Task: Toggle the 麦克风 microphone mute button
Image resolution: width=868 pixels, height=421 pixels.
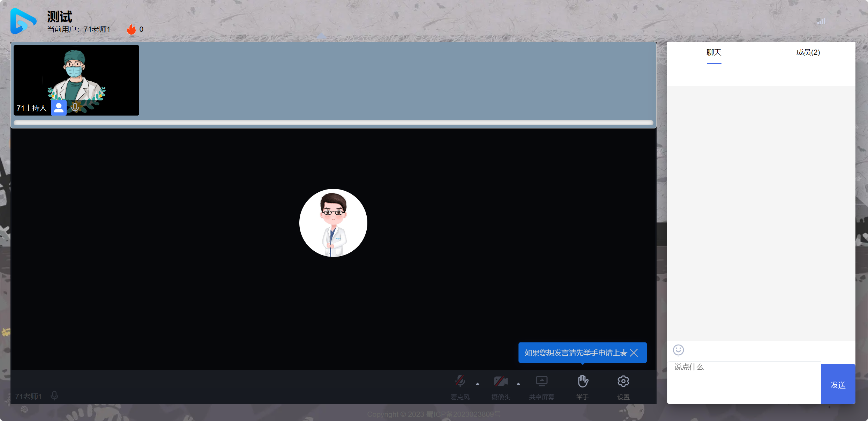Action: point(460,381)
